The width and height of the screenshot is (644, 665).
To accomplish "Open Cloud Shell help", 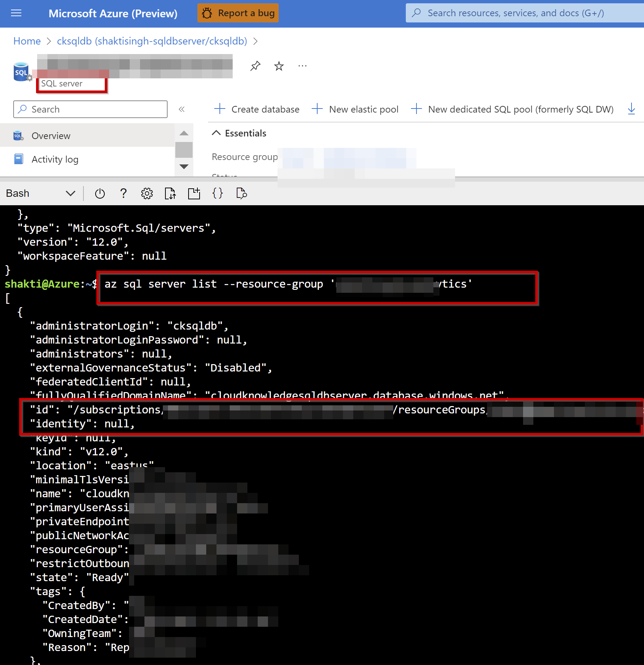I will coord(124,193).
